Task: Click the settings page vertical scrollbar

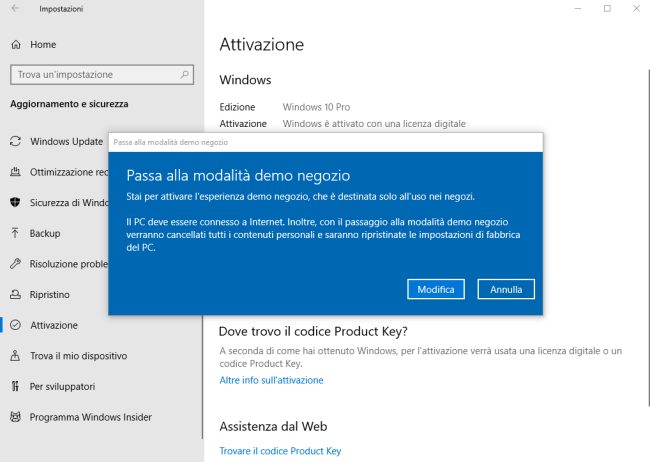Action: (x=648, y=238)
